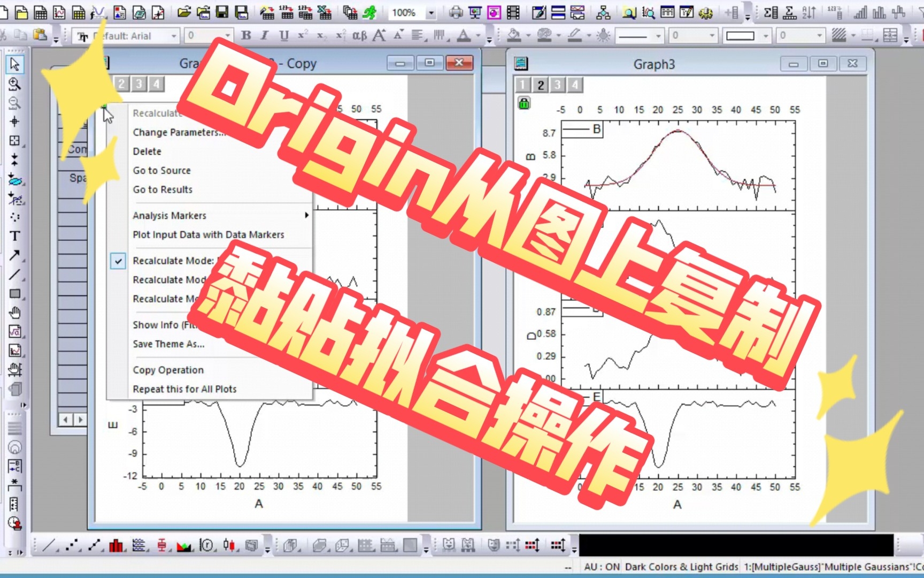Switch to layer 4 in Graph3 window

click(x=575, y=85)
